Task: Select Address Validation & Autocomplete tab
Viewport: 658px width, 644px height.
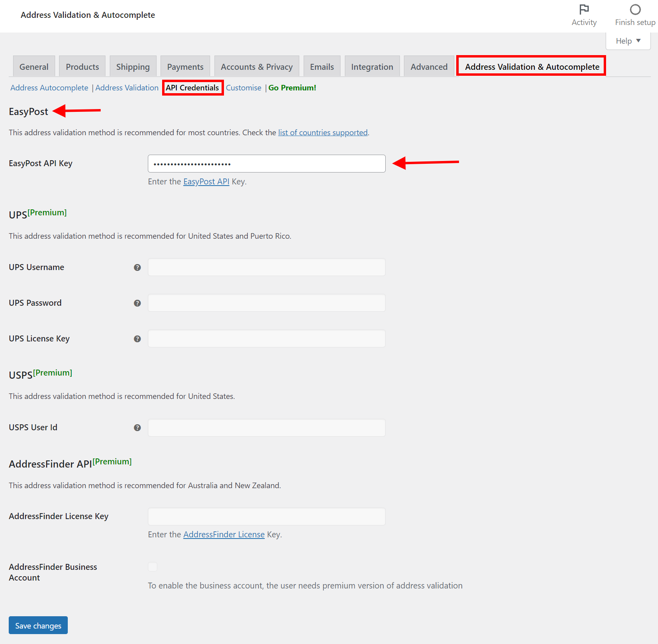Action: (x=532, y=67)
